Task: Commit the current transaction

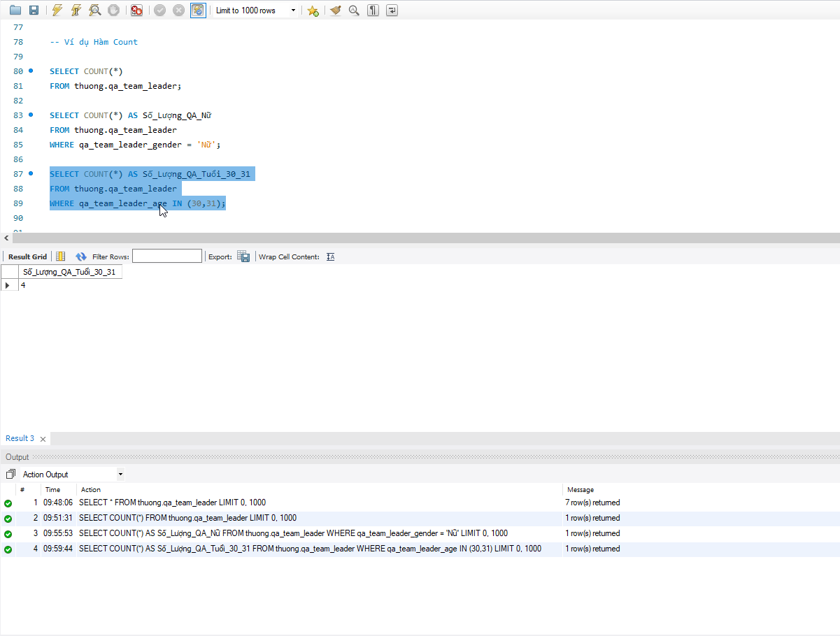Action: point(160,10)
